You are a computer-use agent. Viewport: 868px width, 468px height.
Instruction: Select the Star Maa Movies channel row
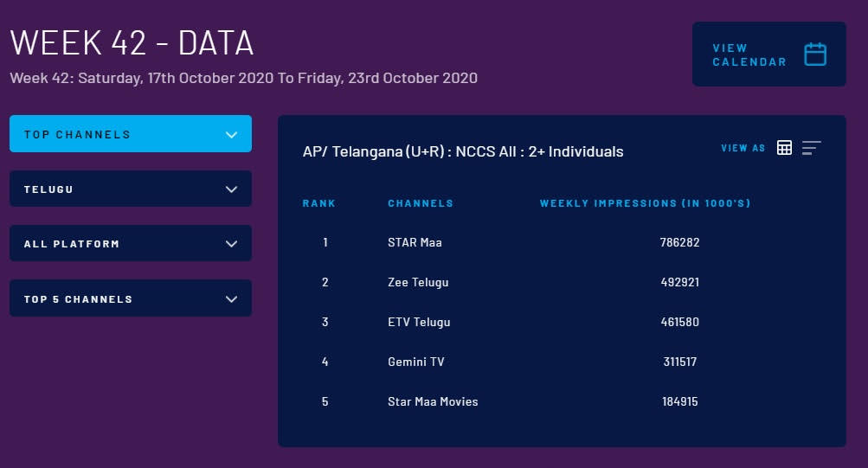coord(433,401)
